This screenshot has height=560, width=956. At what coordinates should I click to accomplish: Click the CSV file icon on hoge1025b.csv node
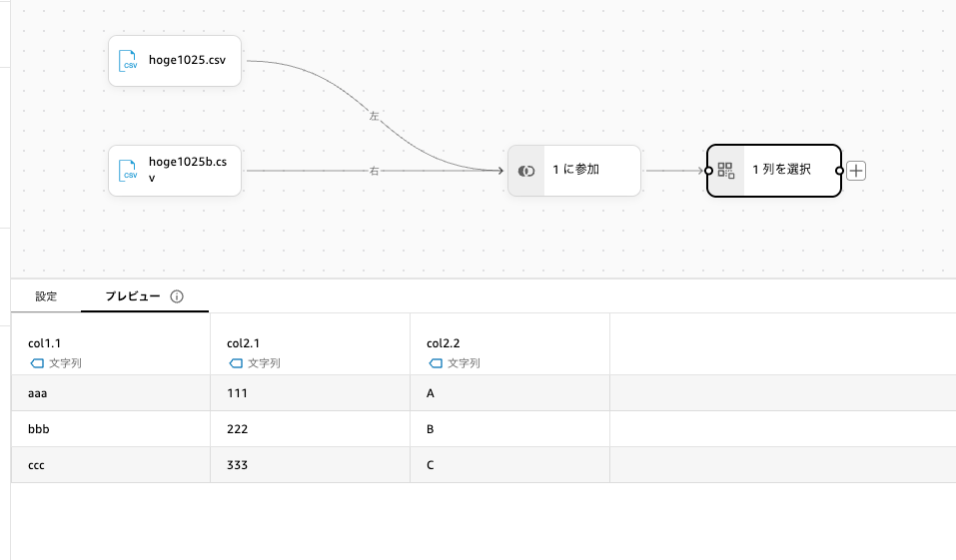click(129, 170)
